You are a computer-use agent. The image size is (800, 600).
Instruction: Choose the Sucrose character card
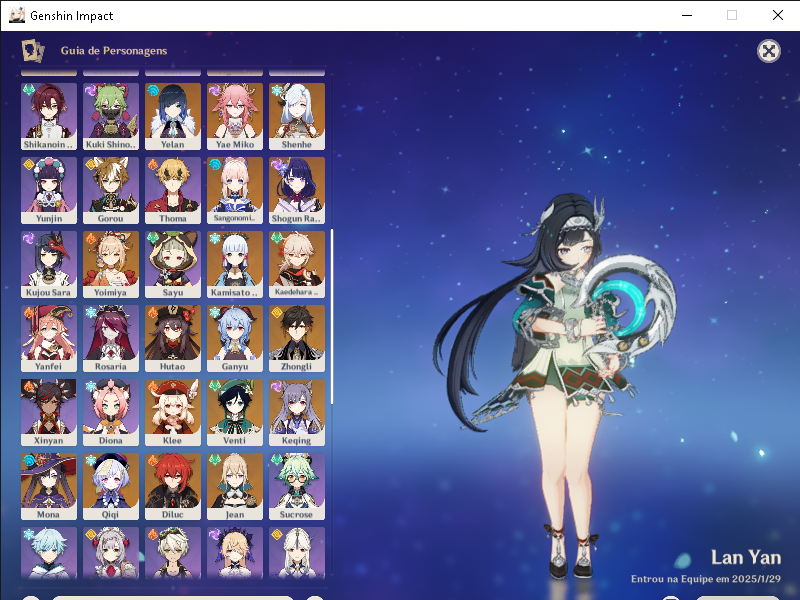(297, 486)
